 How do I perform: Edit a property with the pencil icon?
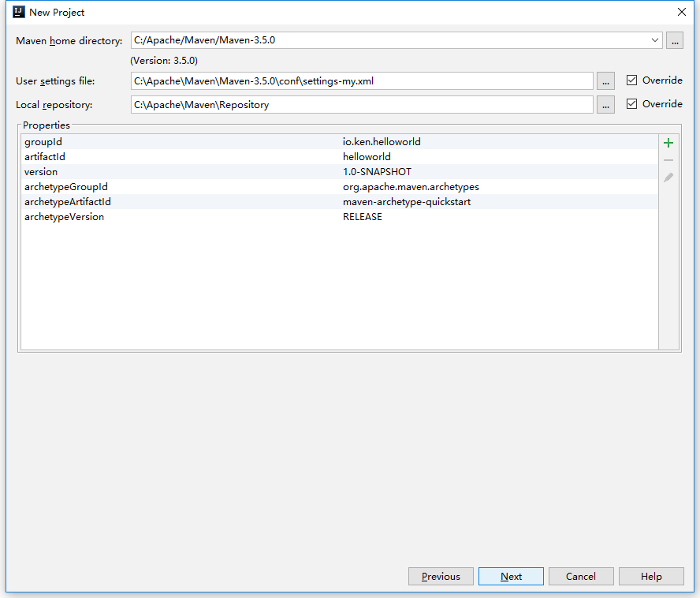668,177
